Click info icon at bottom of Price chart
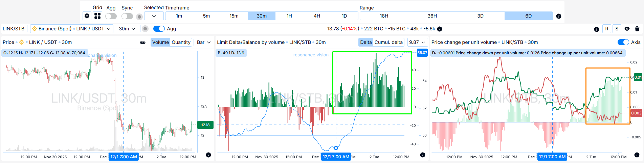Image resolution: width=644 pixels, height=163 pixels. pyautogui.click(x=208, y=155)
